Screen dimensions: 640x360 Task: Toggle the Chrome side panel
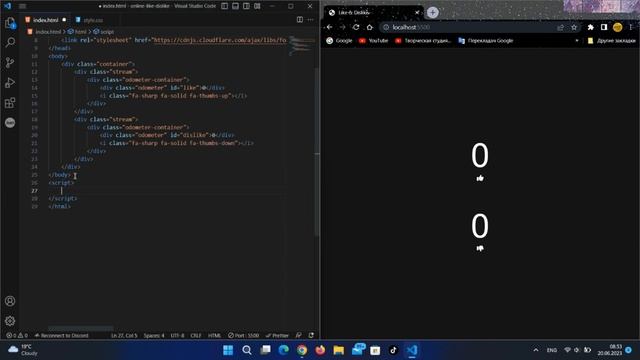tap(604, 27)
